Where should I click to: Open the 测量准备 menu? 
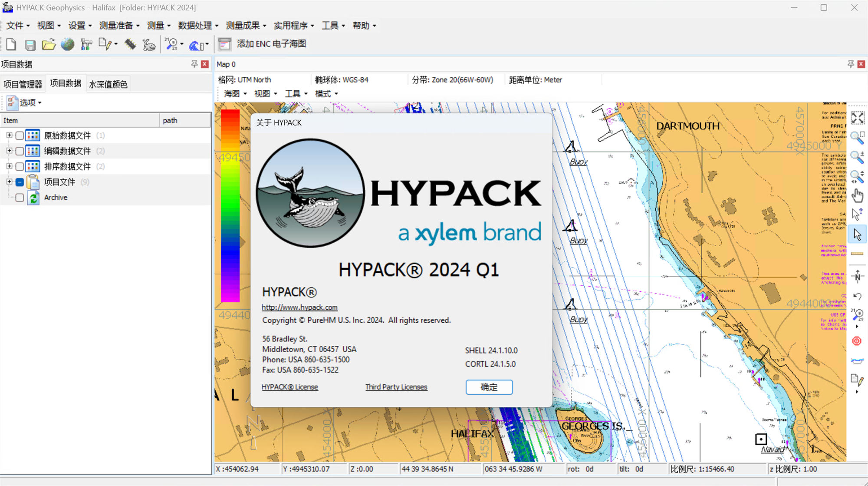tap(119, 26)
